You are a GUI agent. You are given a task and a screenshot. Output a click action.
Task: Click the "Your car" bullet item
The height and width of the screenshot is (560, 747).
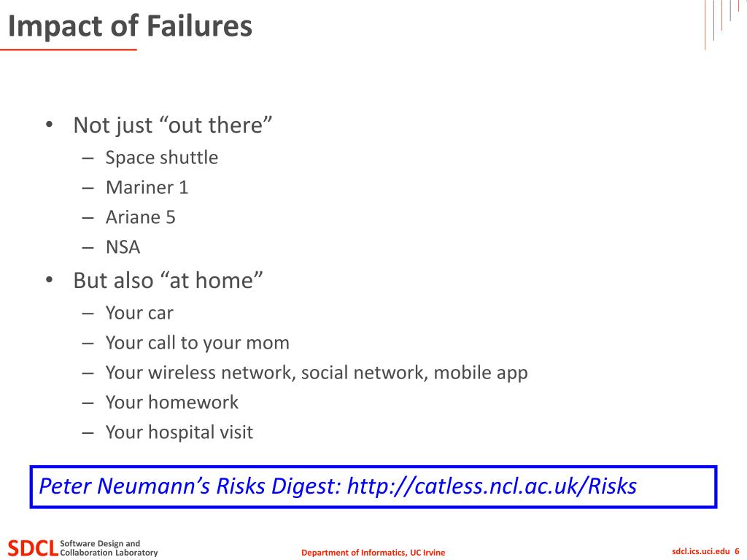click(x=139, y=313)
